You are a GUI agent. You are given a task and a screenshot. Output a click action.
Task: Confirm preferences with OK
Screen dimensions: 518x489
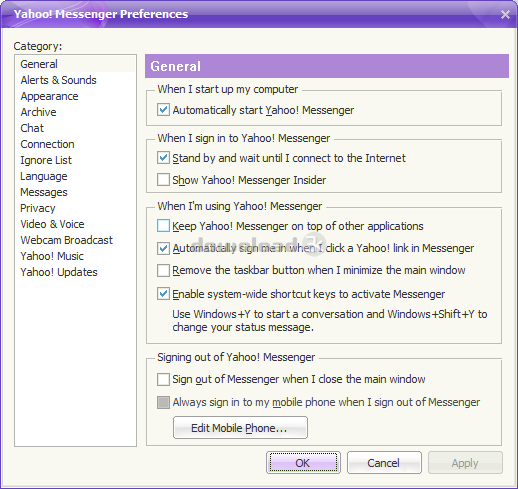coord(303,463)
